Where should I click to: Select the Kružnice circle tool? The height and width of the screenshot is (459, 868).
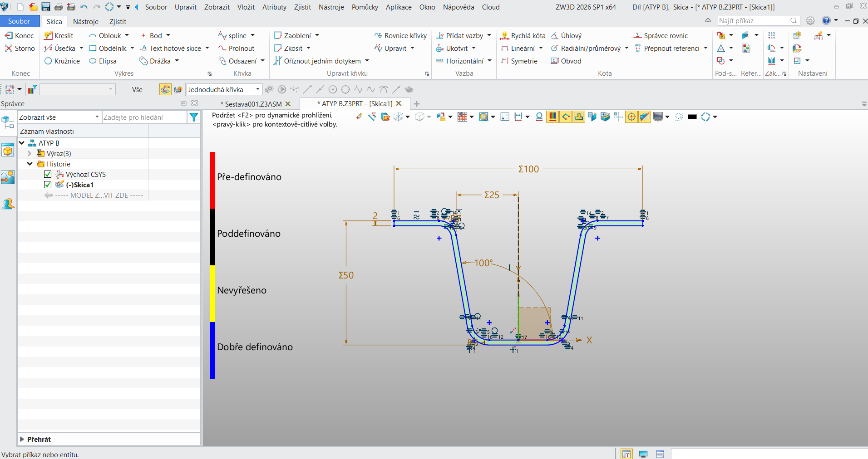(62, 61)
